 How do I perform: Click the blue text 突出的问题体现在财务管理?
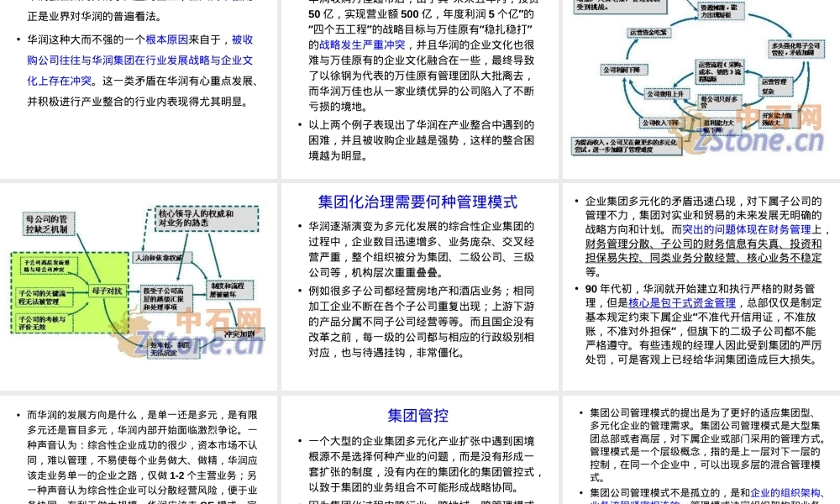point(746,229)
